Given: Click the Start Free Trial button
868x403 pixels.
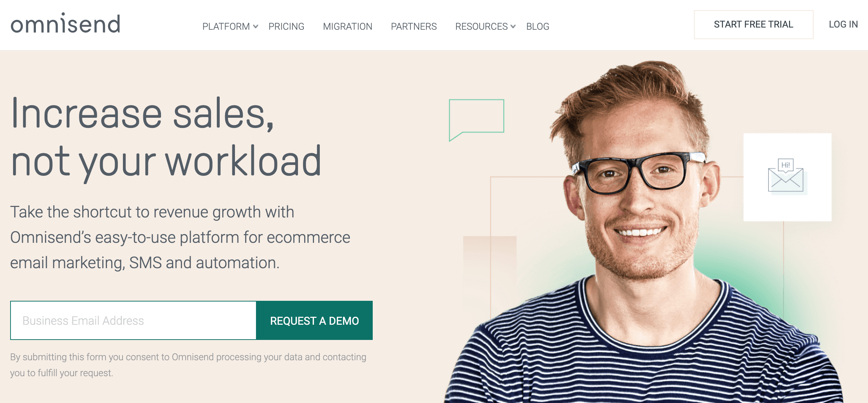Looking at the screenshot, I should 753,24.
